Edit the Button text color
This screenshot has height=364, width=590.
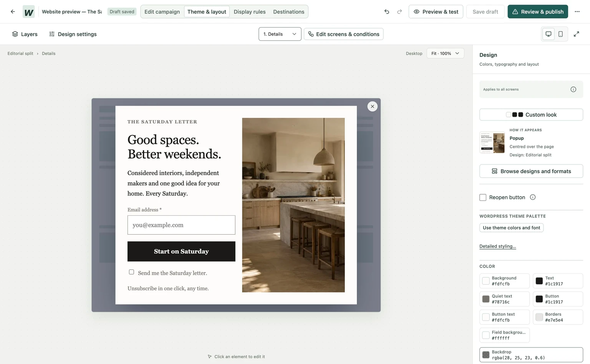pyautogui.click(x=504, y=317)
